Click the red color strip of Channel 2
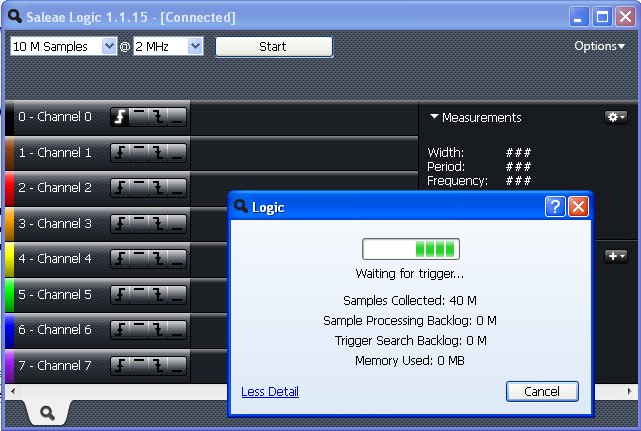Viewport: 641px width, 431px height. [9, 189]
